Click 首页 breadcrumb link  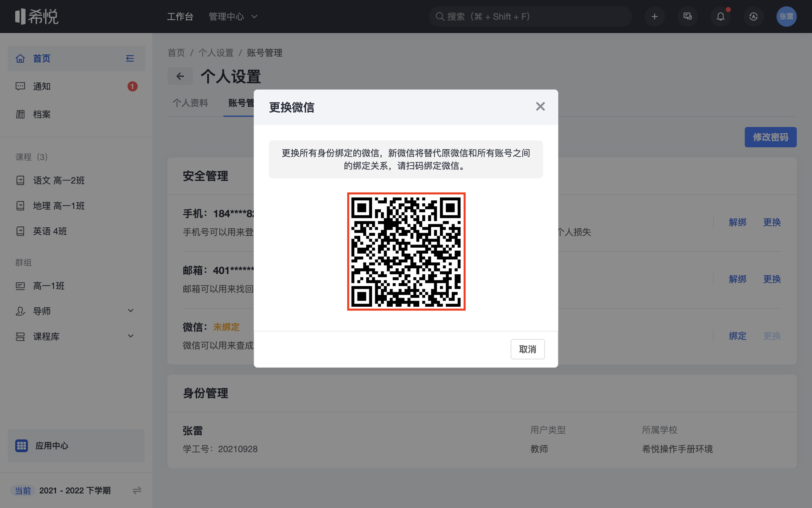176,53
